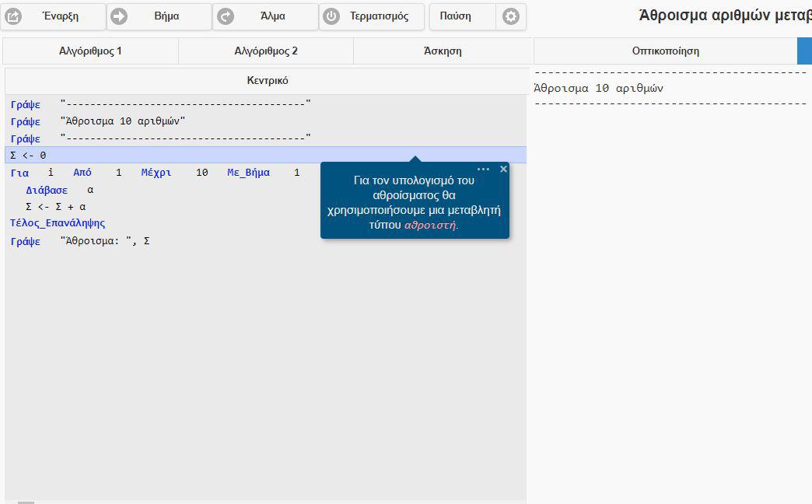Click the Τέλος_Επανάληψης line
The width and height of the screenshot is (812, 504).
point(58,223)
